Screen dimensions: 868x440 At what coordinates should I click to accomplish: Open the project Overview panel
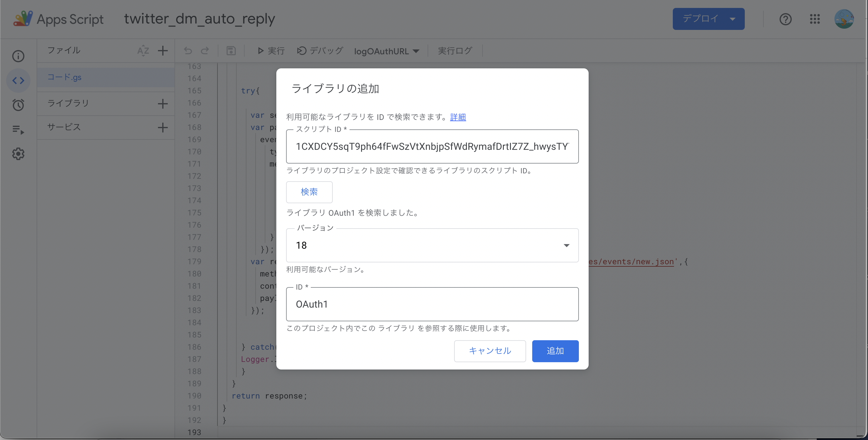point(18,56)
